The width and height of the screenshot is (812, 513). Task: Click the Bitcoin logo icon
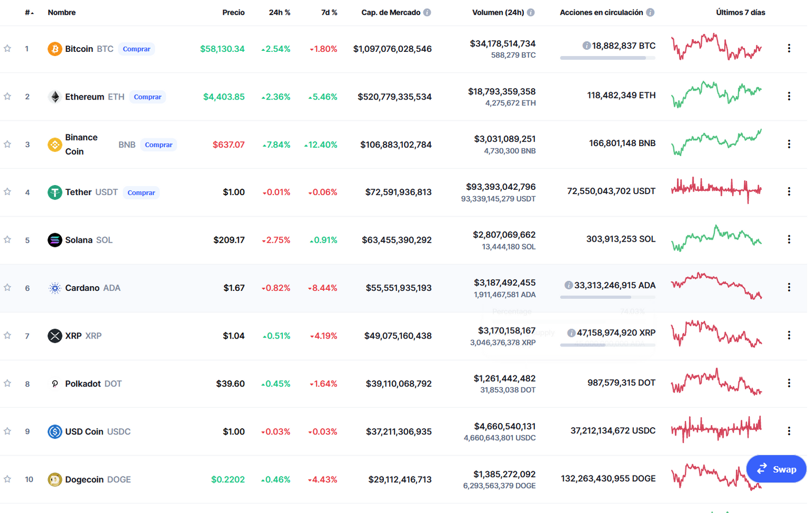(55, 49)
